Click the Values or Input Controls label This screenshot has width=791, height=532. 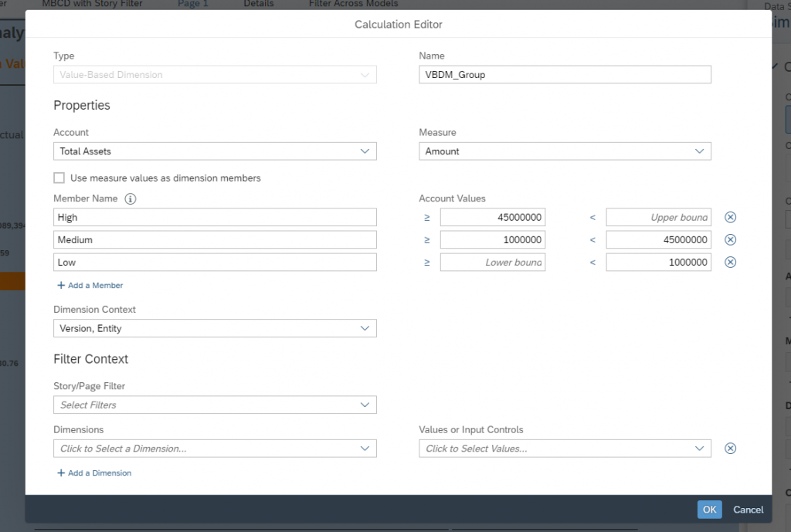(x=471, y=429)
